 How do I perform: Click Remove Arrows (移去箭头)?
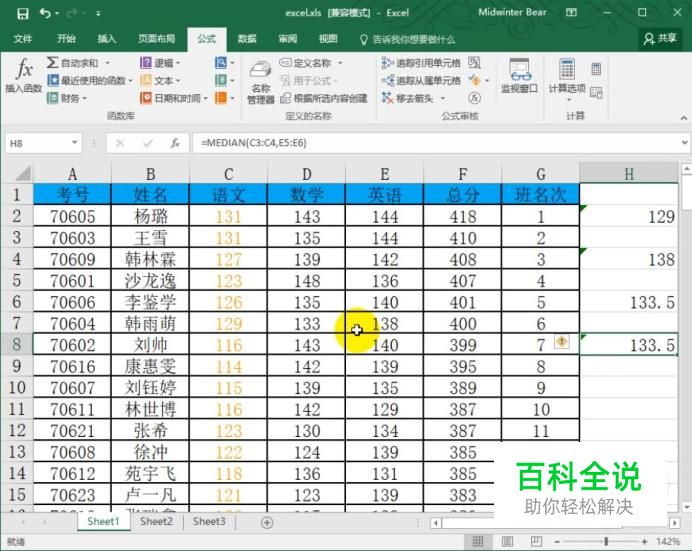(408, 97)
